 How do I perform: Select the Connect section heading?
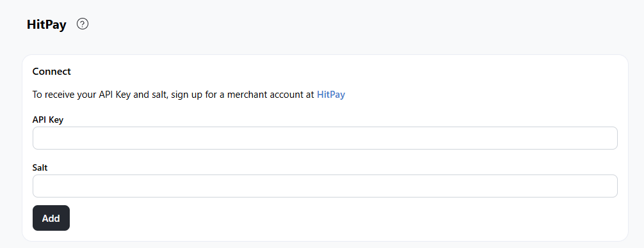(x=52, y=72)
